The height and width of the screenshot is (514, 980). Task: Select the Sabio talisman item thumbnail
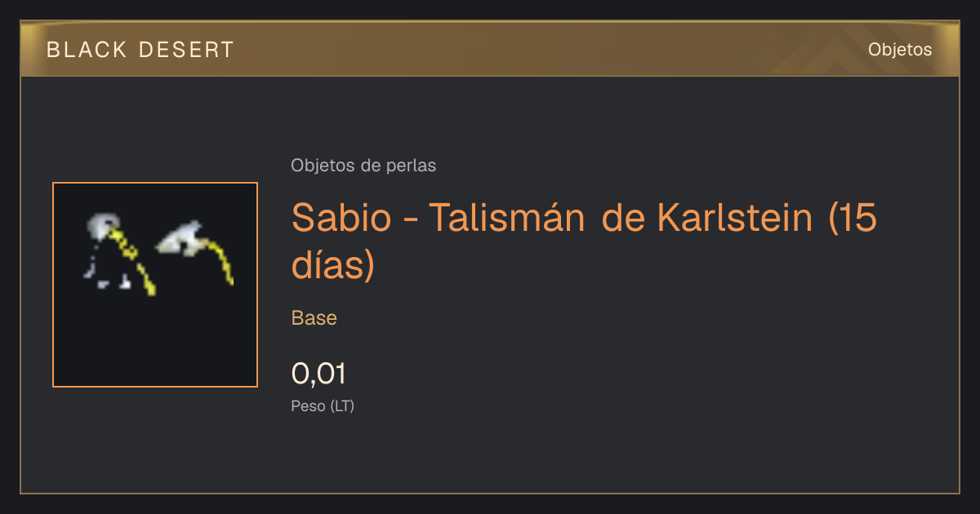[155, 285]
